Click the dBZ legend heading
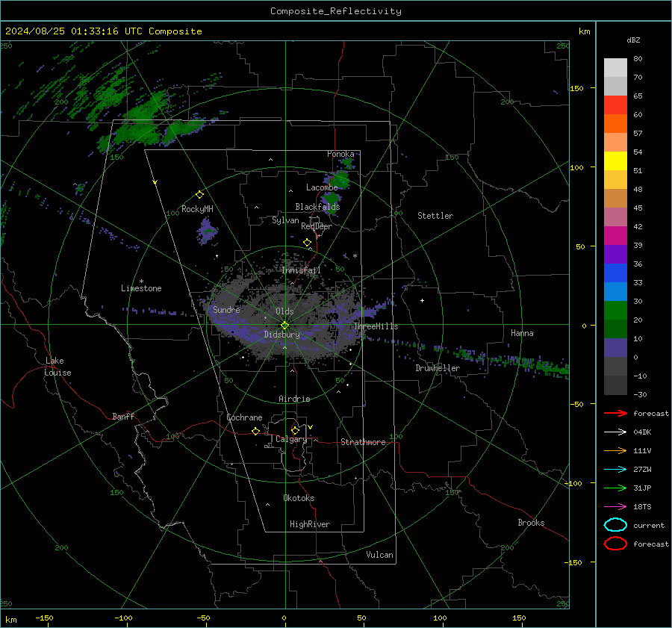 click(633, 40)
